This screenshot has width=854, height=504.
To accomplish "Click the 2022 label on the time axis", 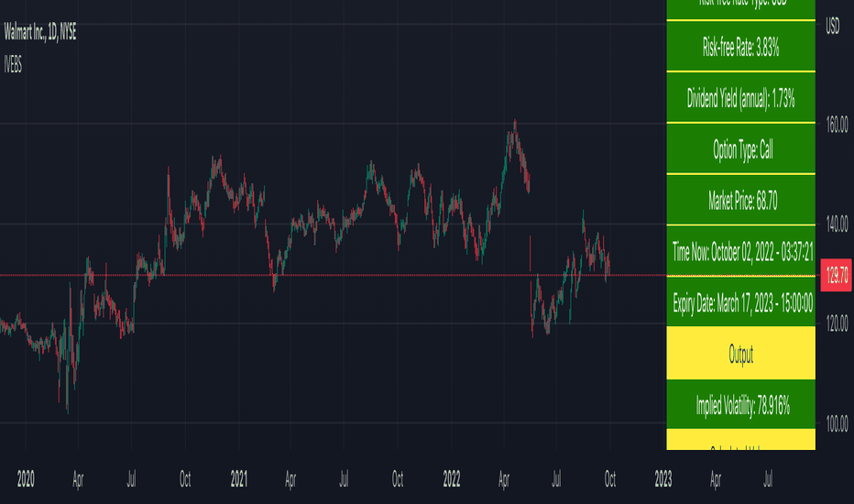I will (452, 479).
